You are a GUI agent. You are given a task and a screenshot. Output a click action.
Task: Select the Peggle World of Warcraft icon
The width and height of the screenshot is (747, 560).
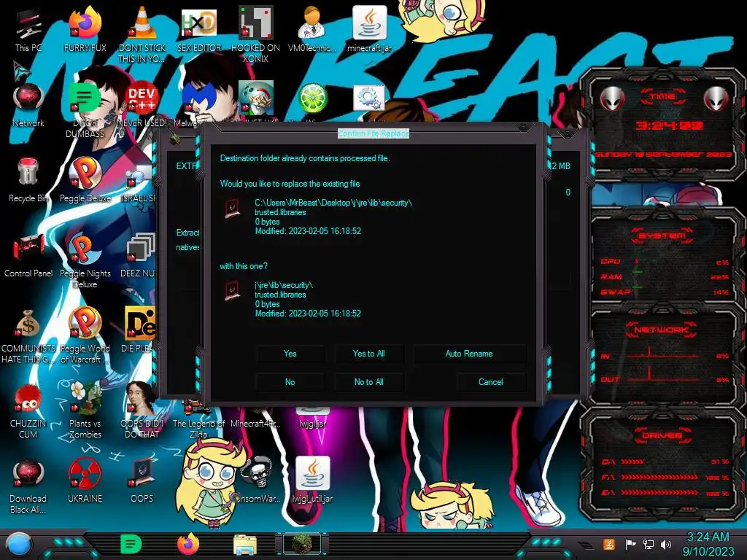pyautogui.click(x=85, y=335)
